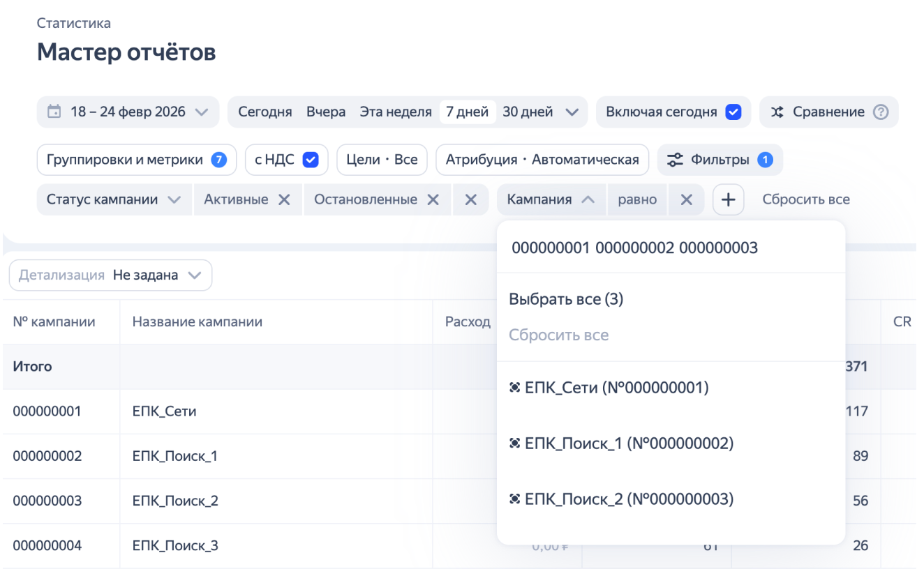This screenshot has width=924, height=569.
Task: Expand more period presets after 30 дней
Action: point(572,112)
